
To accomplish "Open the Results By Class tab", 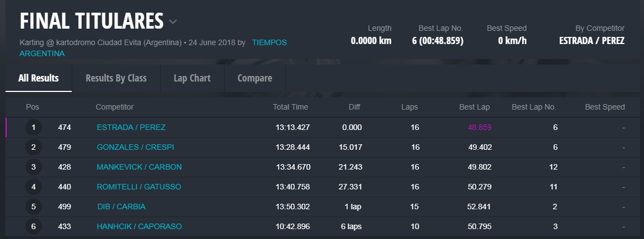I will coord(116,78).
